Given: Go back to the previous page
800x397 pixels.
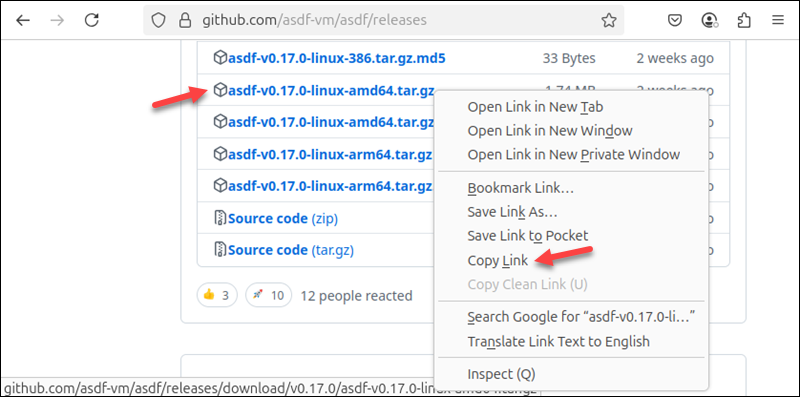Looking at the screenshot, I should click(23, 20).
